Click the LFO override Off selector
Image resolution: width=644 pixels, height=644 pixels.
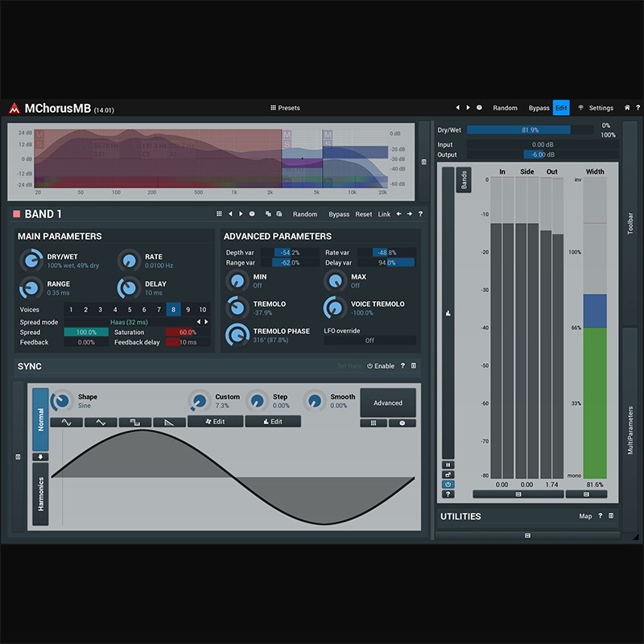(x=369, y=341)
